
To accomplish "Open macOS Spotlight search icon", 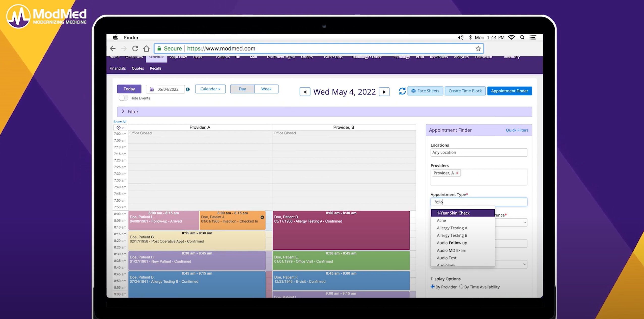I will pos(522,38).
